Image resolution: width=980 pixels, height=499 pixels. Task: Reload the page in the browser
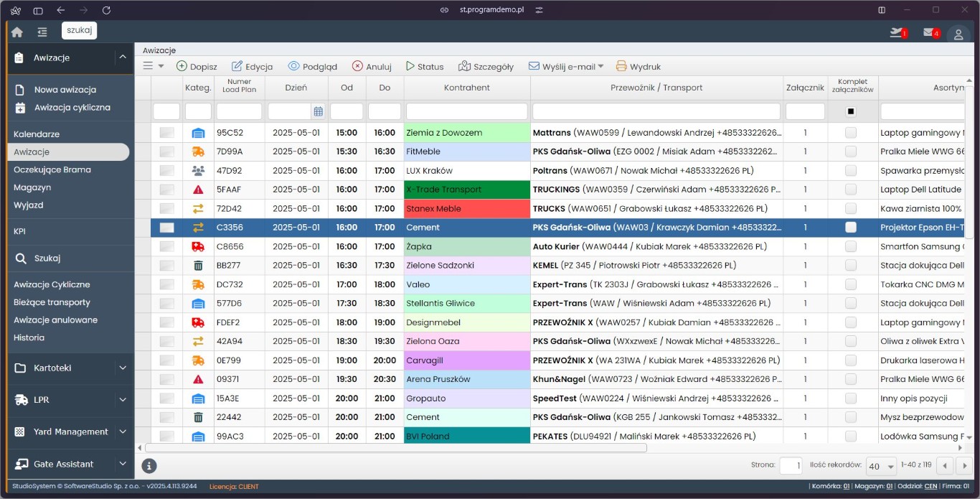[107, 10]
